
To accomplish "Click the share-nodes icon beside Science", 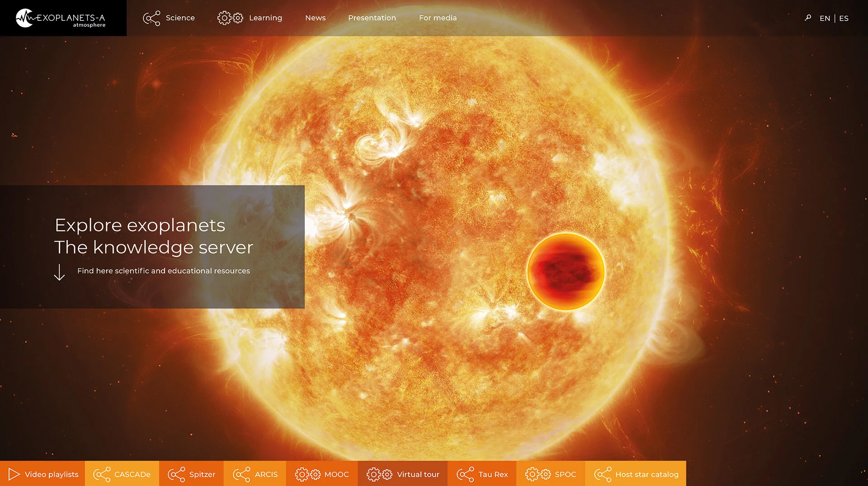I will [151, 18].
